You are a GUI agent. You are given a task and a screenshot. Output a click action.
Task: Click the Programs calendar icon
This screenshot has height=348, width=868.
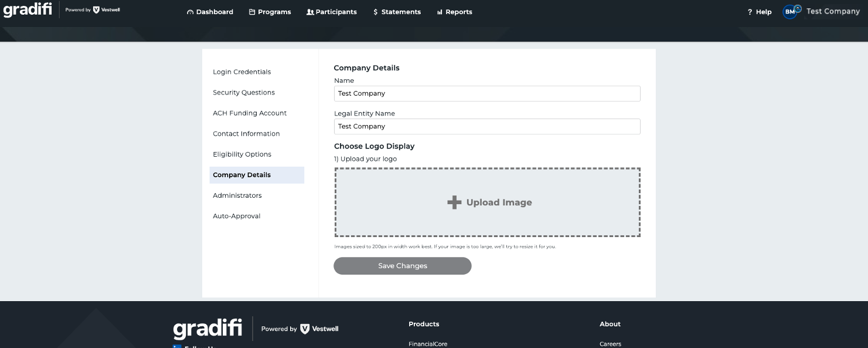[251, 12]
